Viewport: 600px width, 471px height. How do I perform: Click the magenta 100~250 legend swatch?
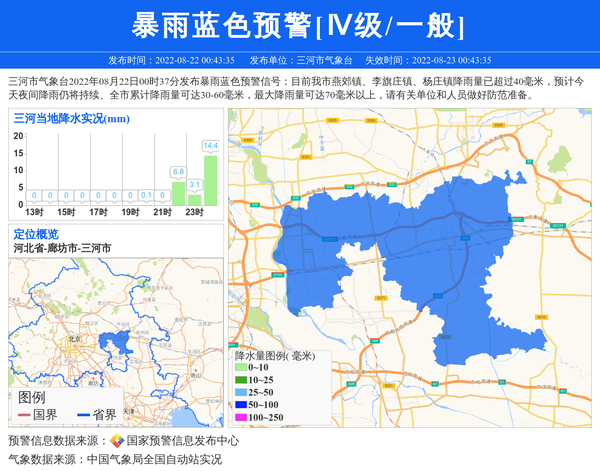coord(241,417)
